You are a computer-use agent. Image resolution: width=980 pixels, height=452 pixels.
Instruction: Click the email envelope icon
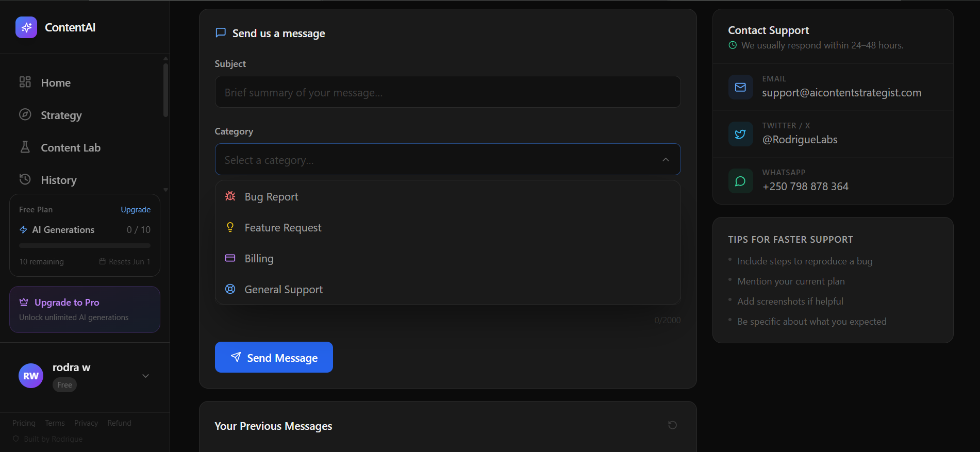[x=740, y=87]
